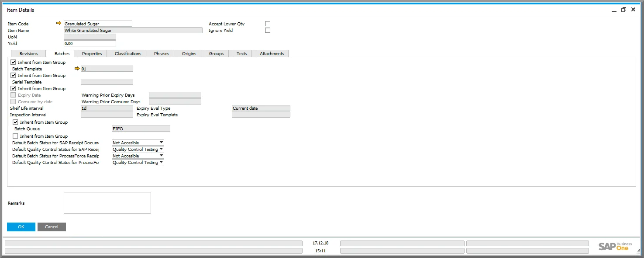Click the status bar date 17.12.18

(x=320, y=243)
